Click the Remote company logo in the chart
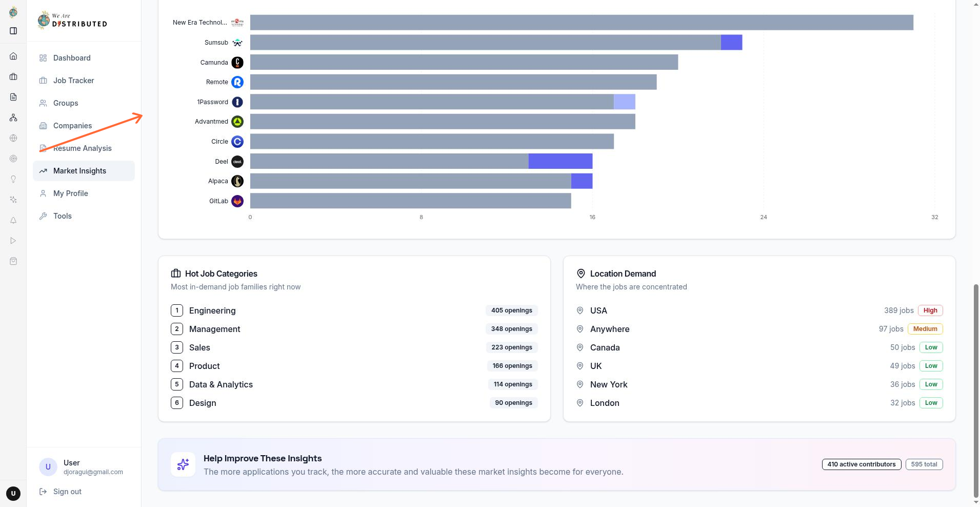 tap(237, 82)
